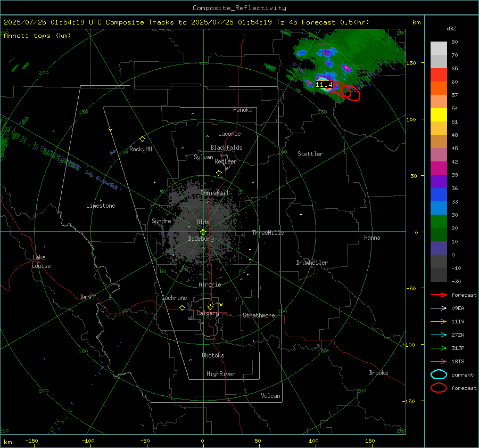Click the 80 value on dBZ scale
Screen dimensions: 479x448
pyautogui.click(x=455, y=42)
